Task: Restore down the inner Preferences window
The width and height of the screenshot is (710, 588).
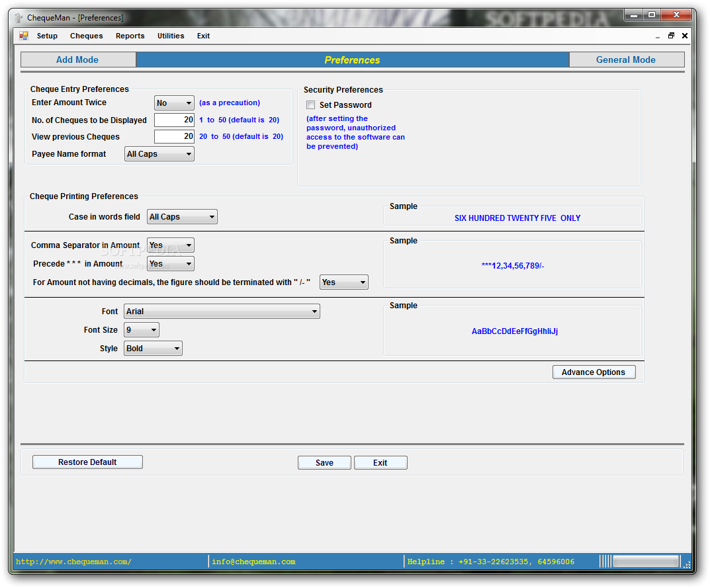Action: pos(671,36)
